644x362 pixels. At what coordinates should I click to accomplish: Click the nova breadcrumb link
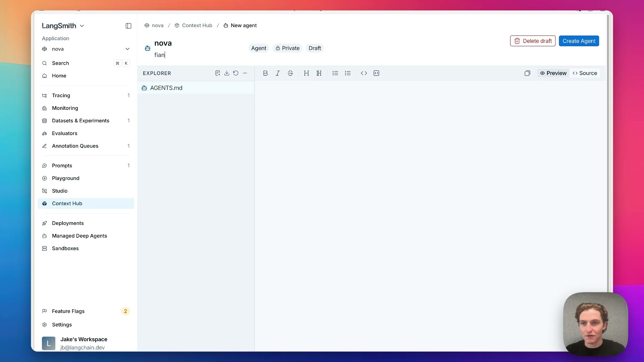tap(154, 25)
